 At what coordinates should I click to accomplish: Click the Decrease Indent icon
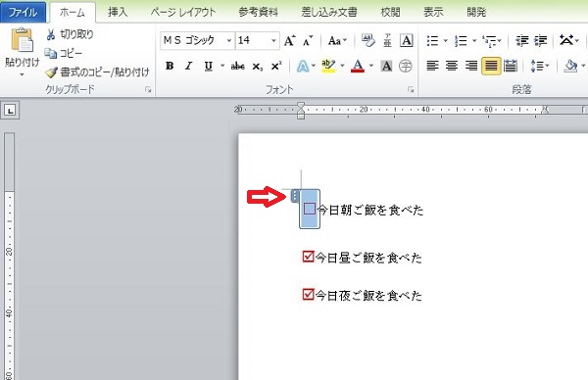[522, 40]
